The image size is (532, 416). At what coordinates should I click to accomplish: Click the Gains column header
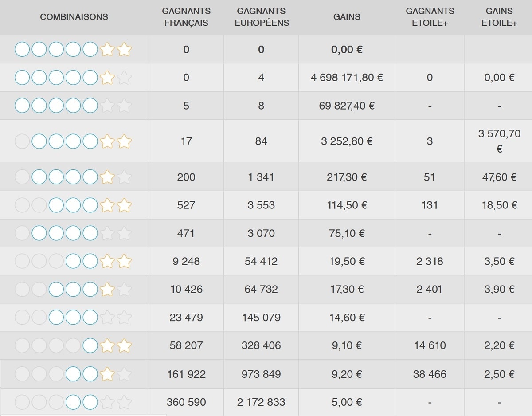click(x=347, y=17)
